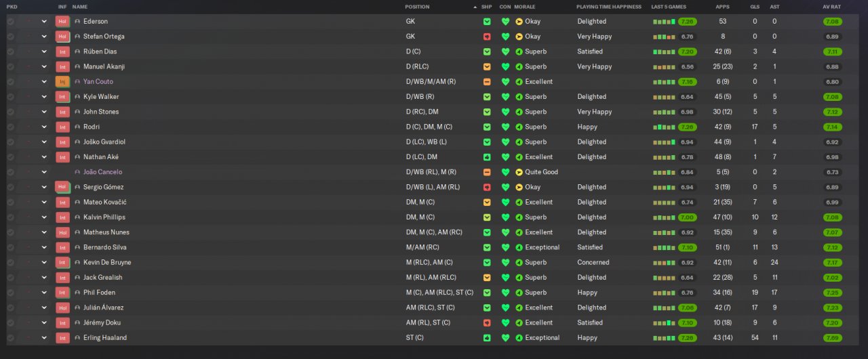The height and width of the screenshot is (359, 868).
Task: Click the last 5 games form bars for Rodri
Action: pos(665,127)
